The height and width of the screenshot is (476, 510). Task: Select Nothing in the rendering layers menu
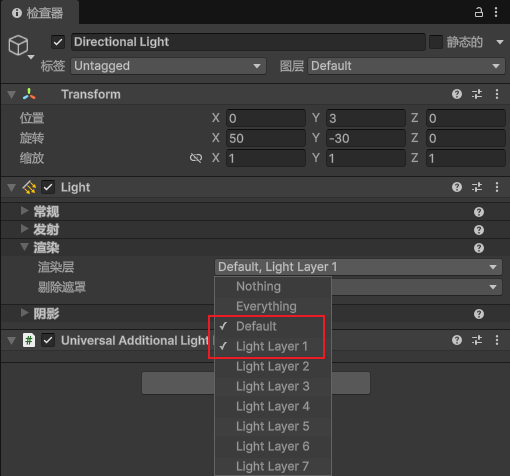coord(273,287)
